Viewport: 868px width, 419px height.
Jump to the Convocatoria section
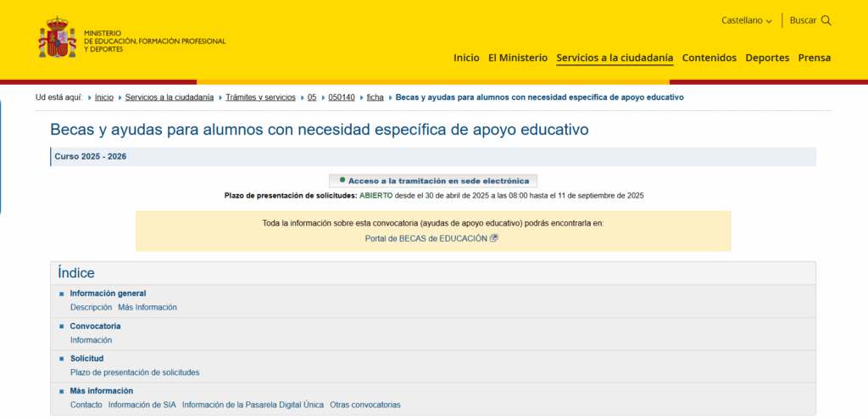(95, 326)
